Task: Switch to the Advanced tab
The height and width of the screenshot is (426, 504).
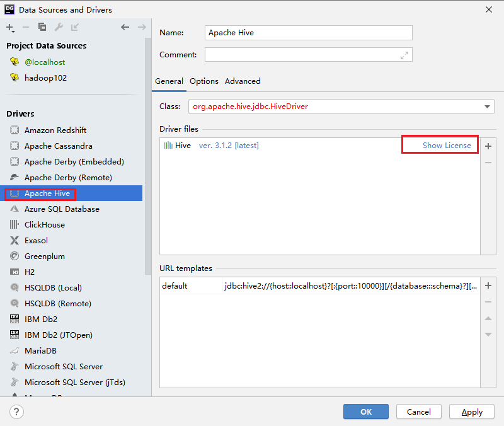Action: point(243,81)
